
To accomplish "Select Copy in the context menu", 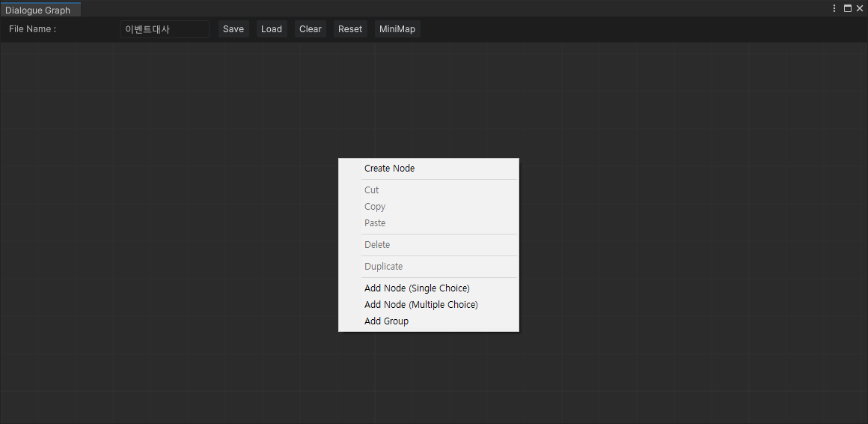I will coord(429,207).
